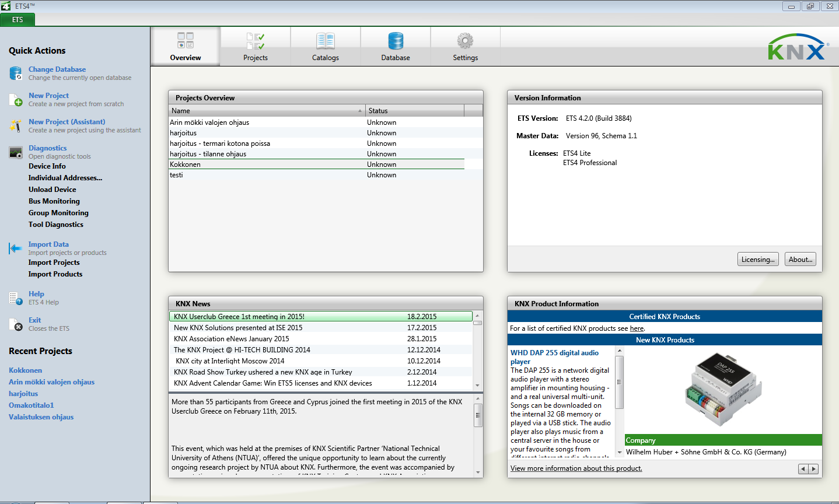The width and height of the screenshot is (839, 504).
Task: Click the Exit icon in Quick Actions
Action: (x=16, y=324)
